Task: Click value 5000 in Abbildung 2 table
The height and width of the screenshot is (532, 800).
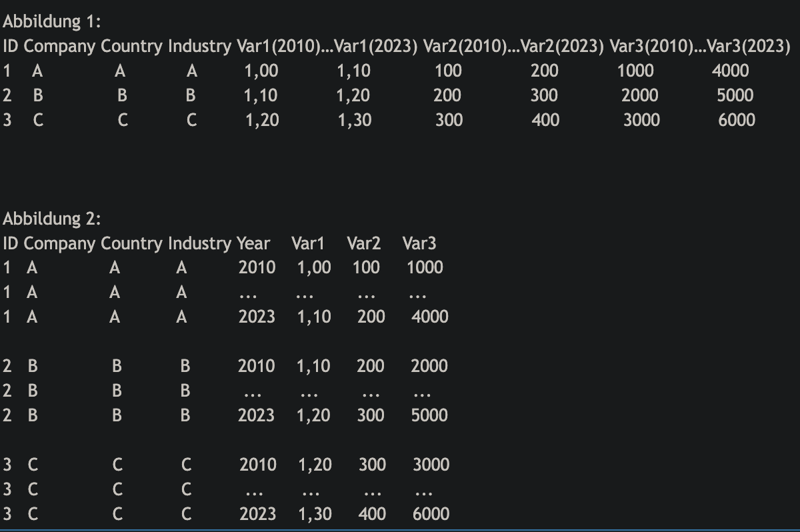Action: (429, 415)
